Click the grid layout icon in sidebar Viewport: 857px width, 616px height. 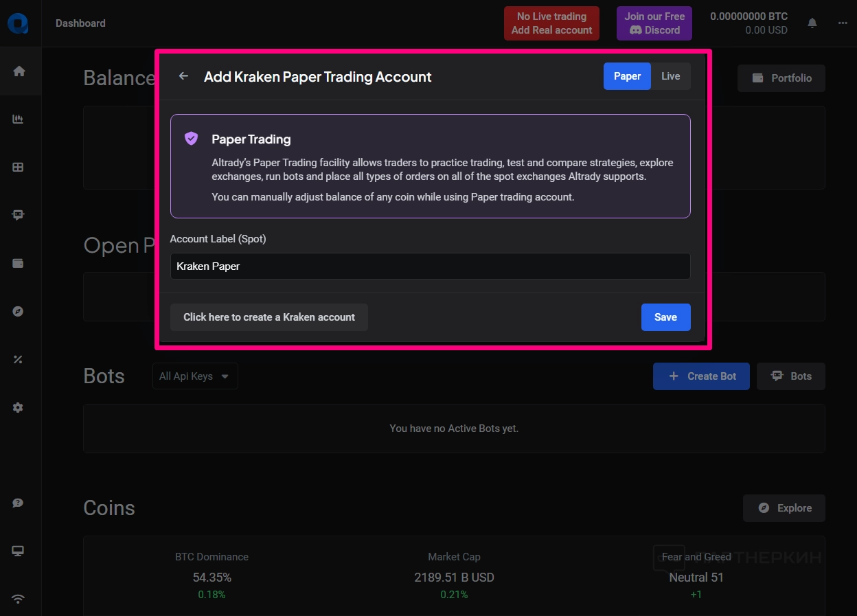coord(19,167)
